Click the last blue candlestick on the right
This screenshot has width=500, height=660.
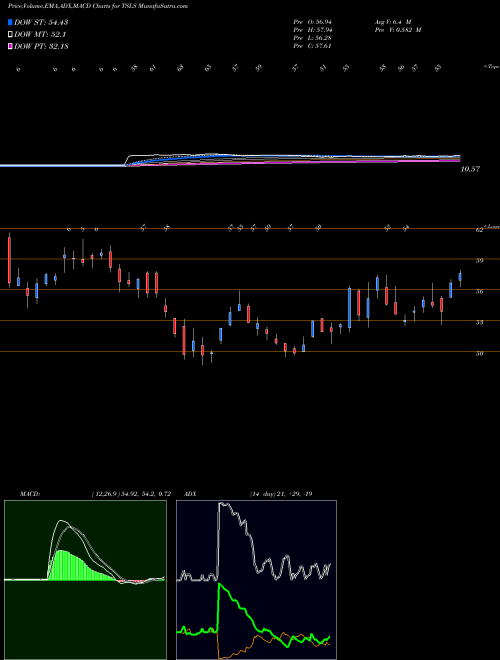[x=460, y=277]
